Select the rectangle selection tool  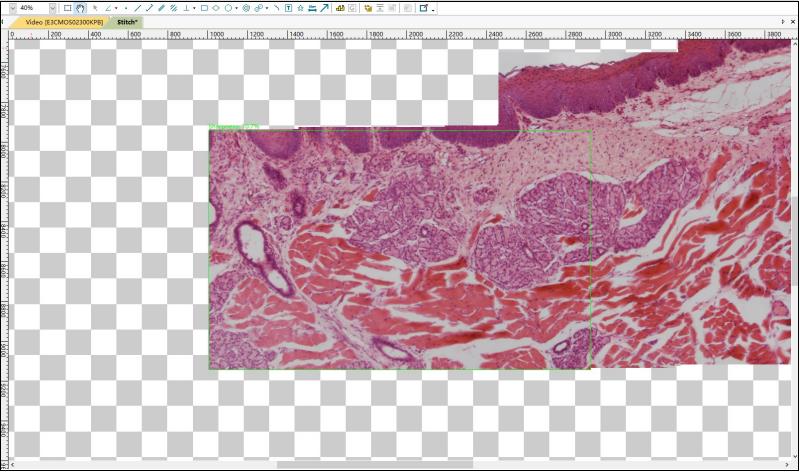[x=67, y=7]
